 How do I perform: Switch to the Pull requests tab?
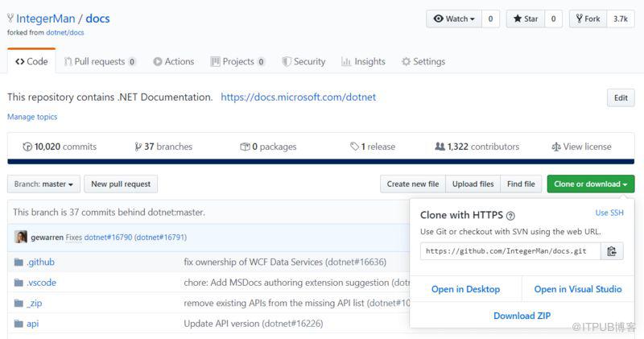pyautogui.click(x=100, y=62)
